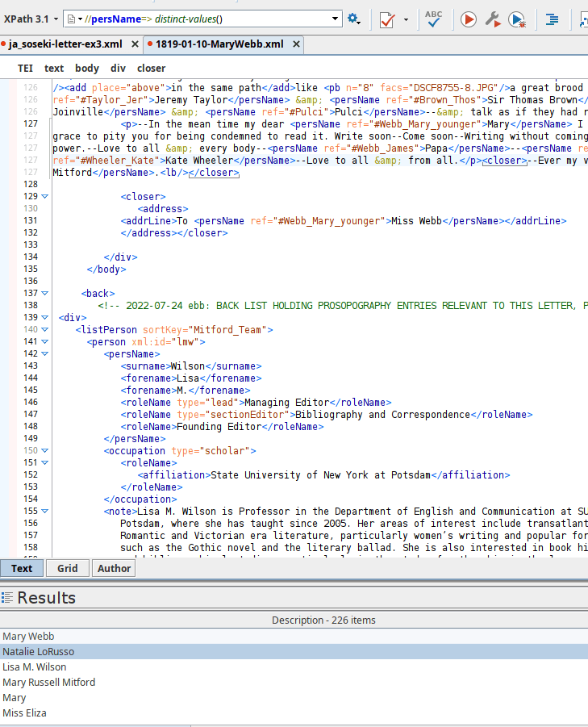Viewport: 588px width, 727px height.
Task: Collapse listPerson fold at line 140
Action: tap(45, 329)
